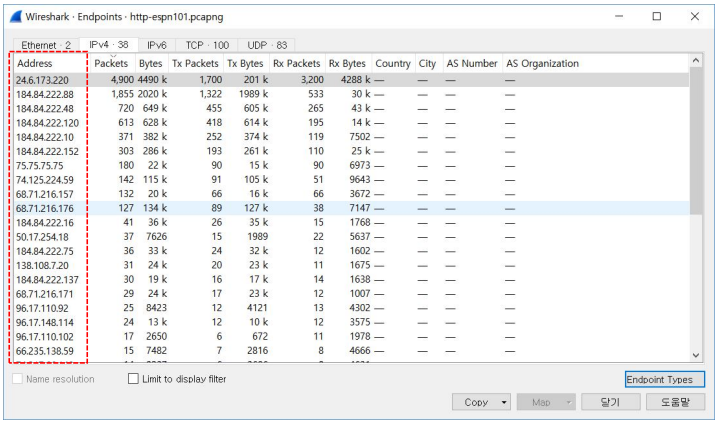Select endpoint row 184.84.222.48
This screenshot has width=720, height=425.
tap(351, 108)
